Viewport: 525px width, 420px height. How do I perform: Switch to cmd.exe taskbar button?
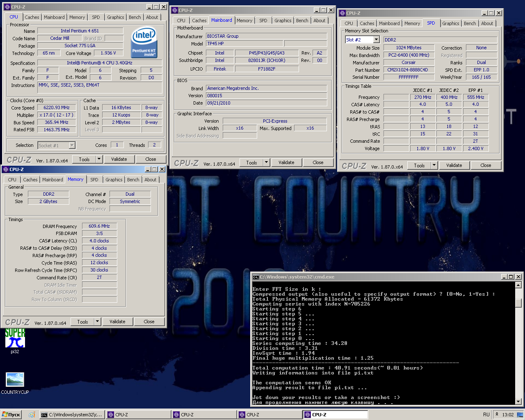pyautogui.click(x=72, y=415)
